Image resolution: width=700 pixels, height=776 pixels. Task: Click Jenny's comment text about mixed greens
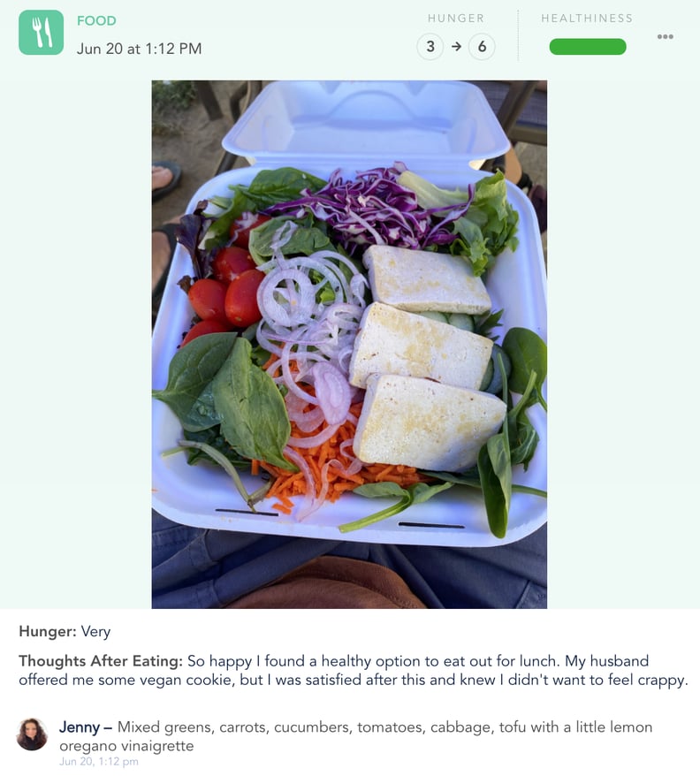[355, 736]
